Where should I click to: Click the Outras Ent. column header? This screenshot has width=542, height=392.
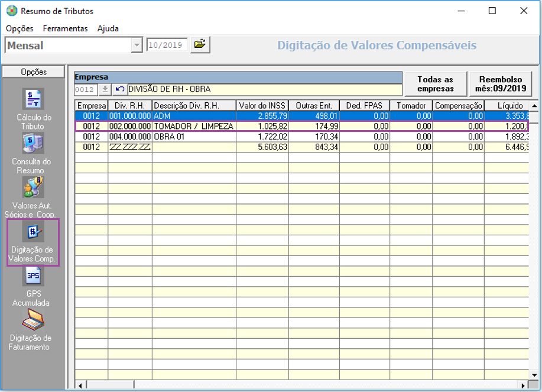[314, 105]
